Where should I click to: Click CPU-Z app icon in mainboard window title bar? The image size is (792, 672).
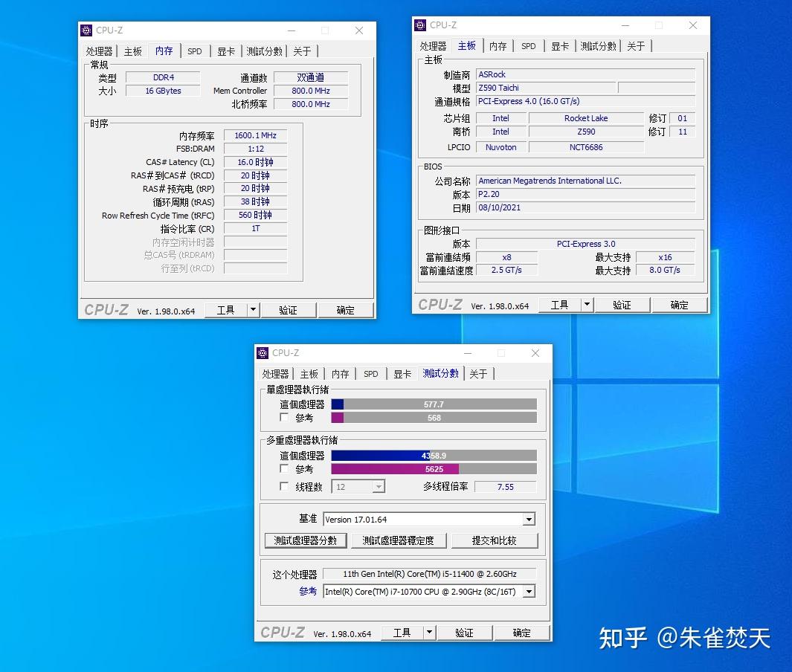[420, 25]
